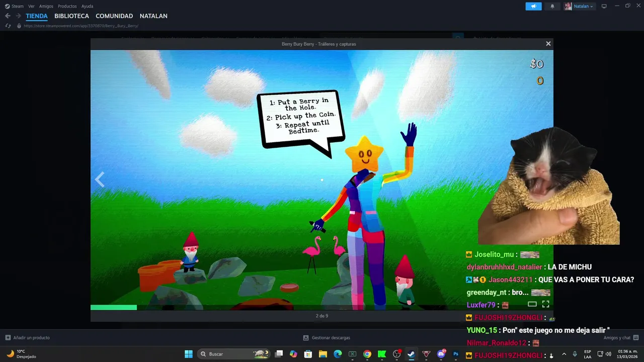Click the browser forward arrow
This screenshot has height=362, width=644.
[x=18, y=16]
